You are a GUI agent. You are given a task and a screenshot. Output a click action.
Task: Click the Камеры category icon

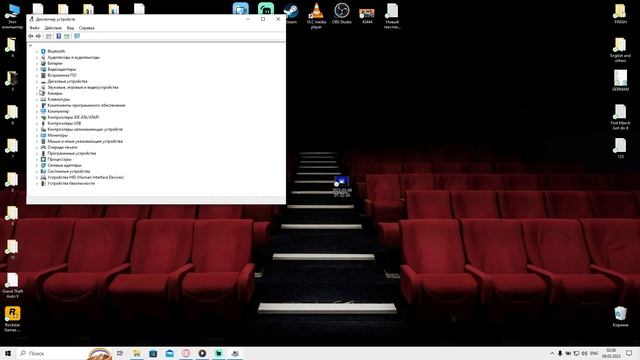click(43, 93)
